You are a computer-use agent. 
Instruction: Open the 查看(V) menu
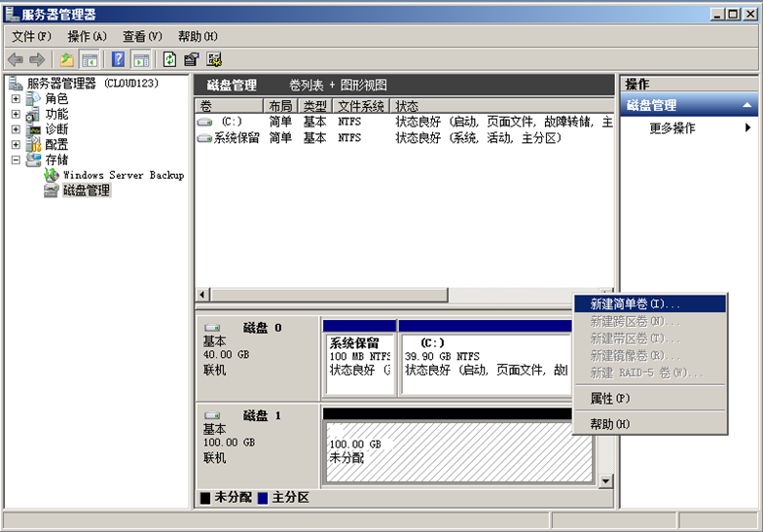click(x=141, y=36)
